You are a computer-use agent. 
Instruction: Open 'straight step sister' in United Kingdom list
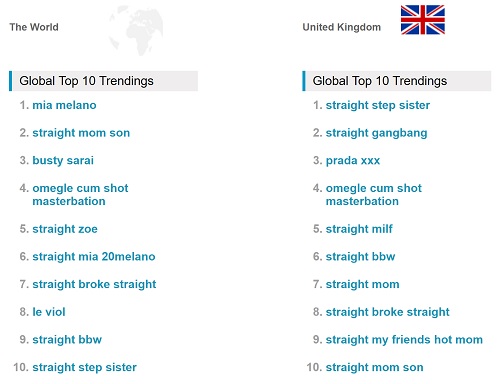[x=378, y=105]
